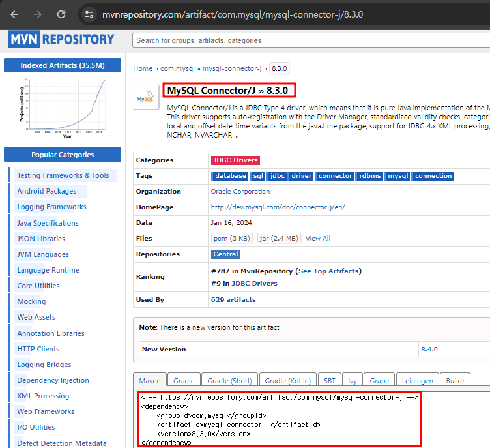Image resolution: width=490 pixels, height=448 pixels.
Task: Click the browser back arrow
Action: click(x=14, y=14)
